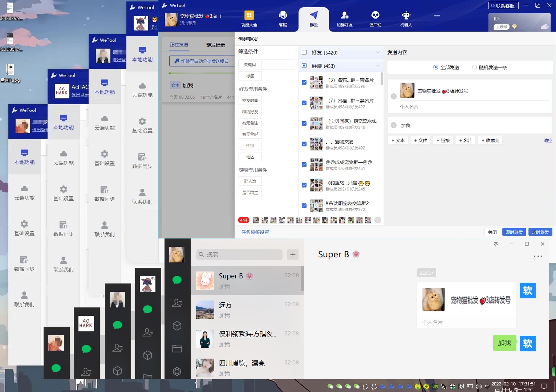556x392 pixels.
Task: Uncheck the @@成成宠物群—@@ checkbox
Action: coord(304,164)
